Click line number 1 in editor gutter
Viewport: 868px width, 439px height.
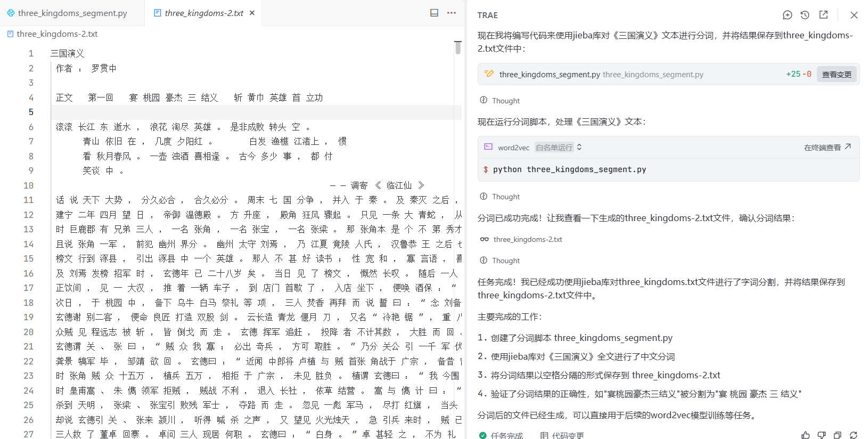click(x=31, y=53)
